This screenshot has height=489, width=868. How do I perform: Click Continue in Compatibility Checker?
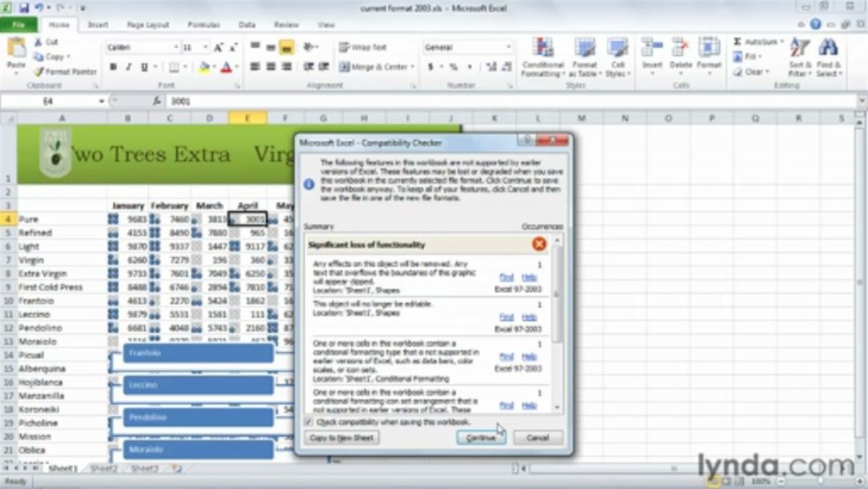(481, 438)
